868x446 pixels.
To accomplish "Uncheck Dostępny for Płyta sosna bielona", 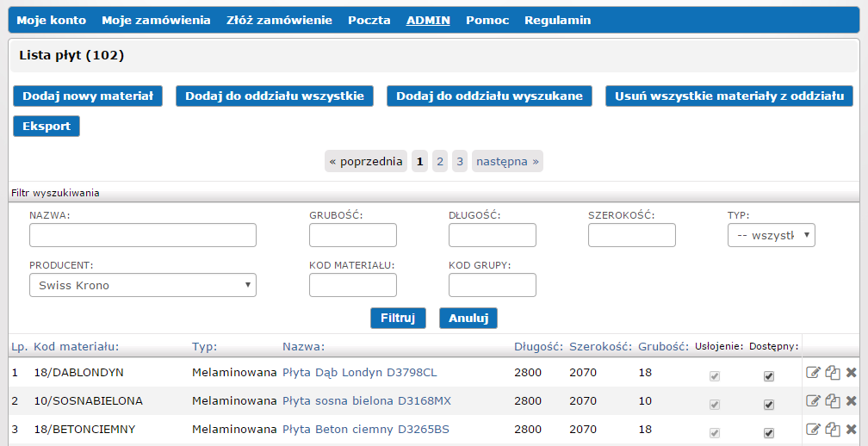I will pyautogui.click(x=769, y=405).
